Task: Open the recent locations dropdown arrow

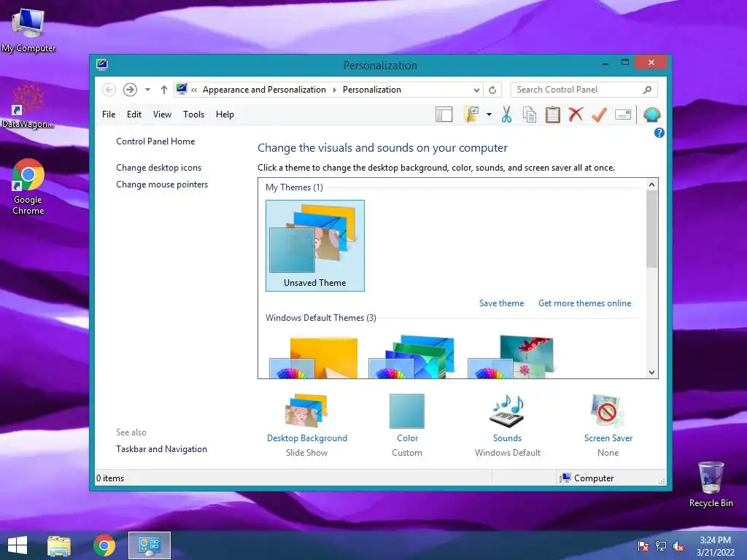Action: pyautogui.click(x=147, y=90)
